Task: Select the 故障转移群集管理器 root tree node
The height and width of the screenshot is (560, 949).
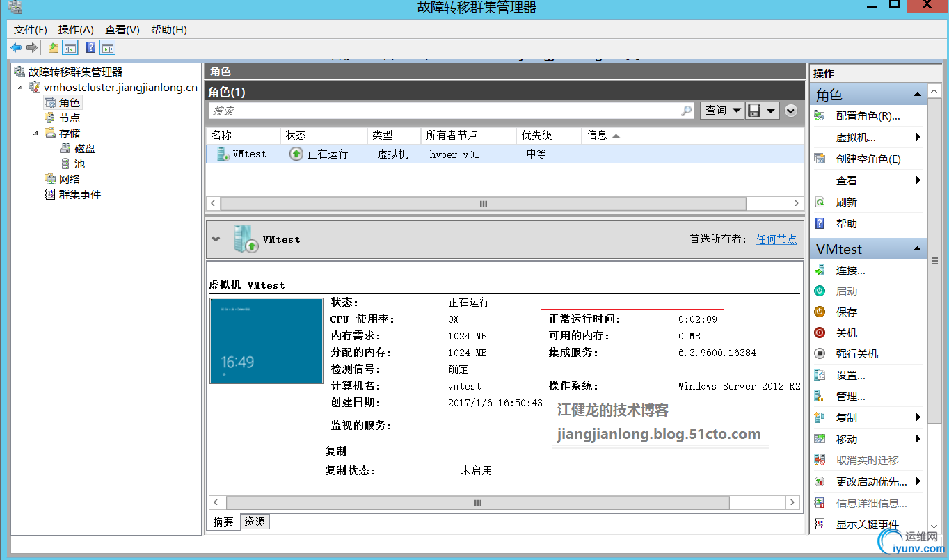Action: coord(75,72)
